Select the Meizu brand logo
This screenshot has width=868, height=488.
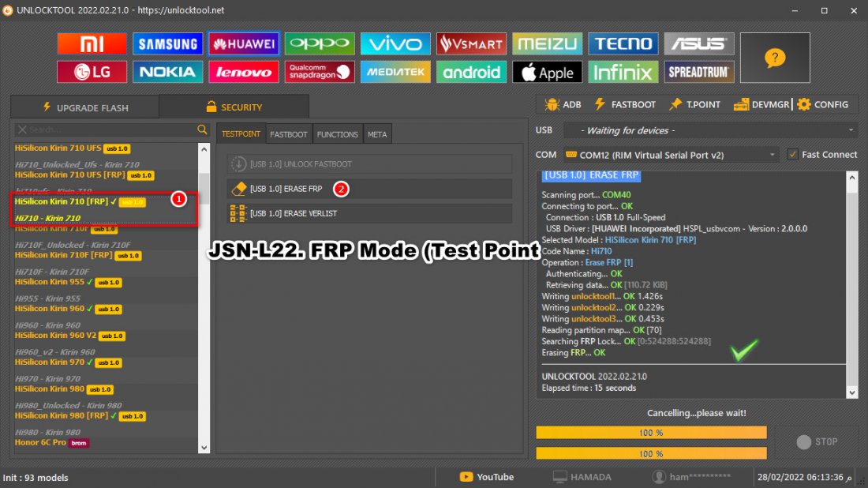(547, 43)
